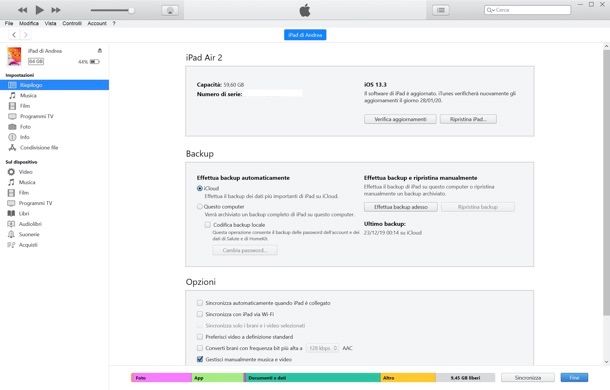Click the play button
610x390 pixels.
(39, 10)
